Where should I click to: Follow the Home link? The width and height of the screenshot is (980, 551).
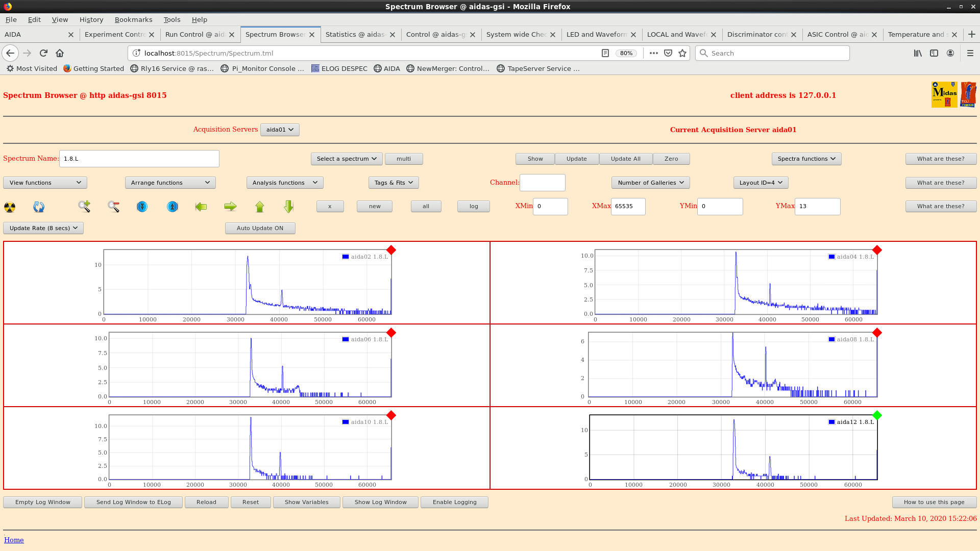click(x=14, y=540)
